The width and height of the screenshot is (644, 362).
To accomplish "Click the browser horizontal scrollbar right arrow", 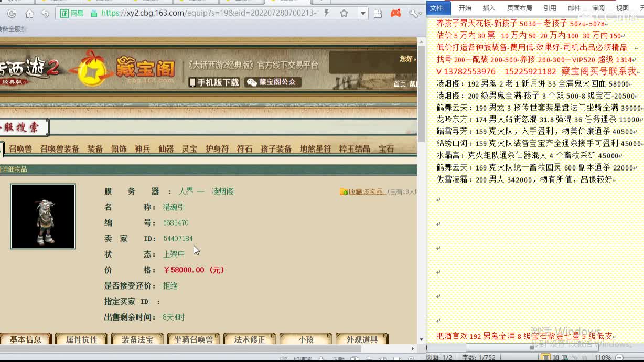I will [413, 348].
